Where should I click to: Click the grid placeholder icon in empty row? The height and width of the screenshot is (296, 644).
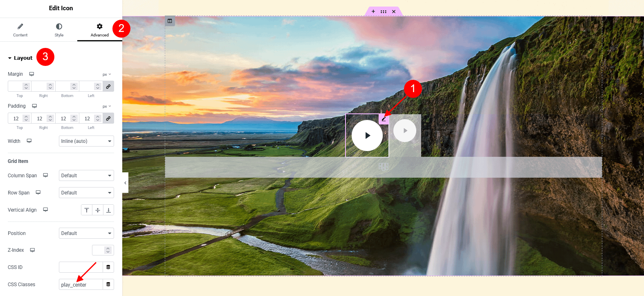point(384,167)
